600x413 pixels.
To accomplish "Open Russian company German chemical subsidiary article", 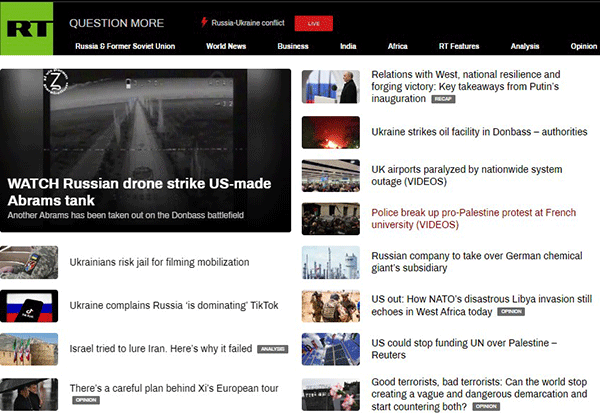I will [x=477, y=262].
